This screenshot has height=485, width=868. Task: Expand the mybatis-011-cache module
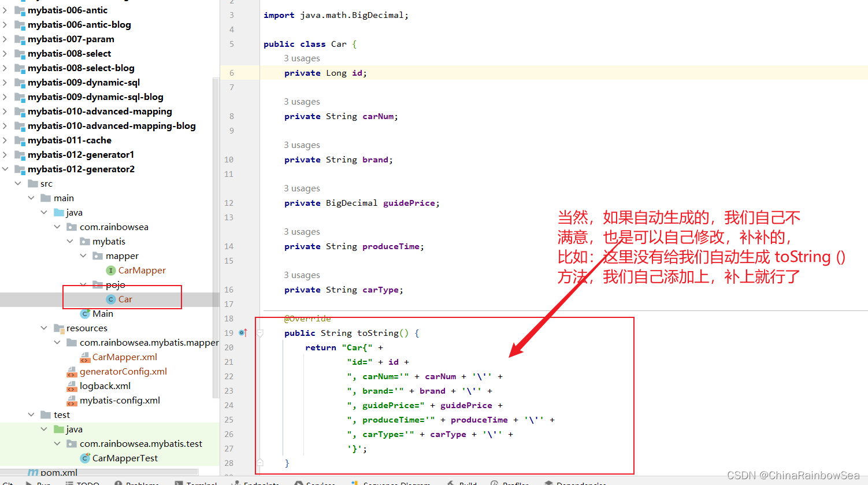coord(5,140)
